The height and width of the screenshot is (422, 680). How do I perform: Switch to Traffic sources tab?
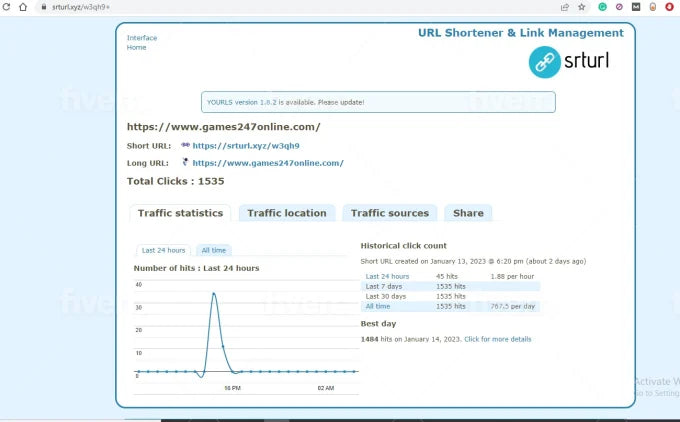tap(389, 213)
